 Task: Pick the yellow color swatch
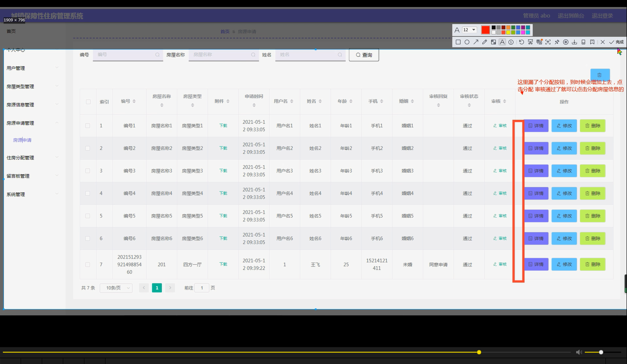tap(508, 32)
